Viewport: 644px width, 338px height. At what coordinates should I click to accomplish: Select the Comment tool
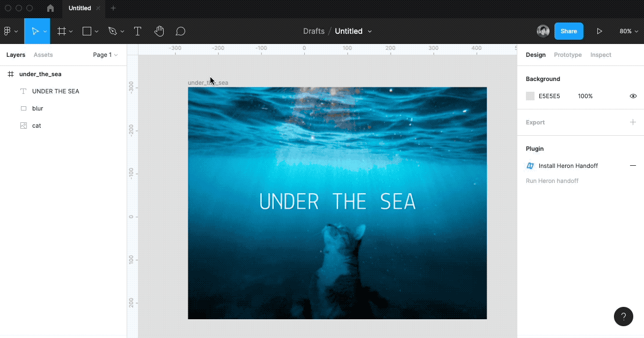(180, 31)
